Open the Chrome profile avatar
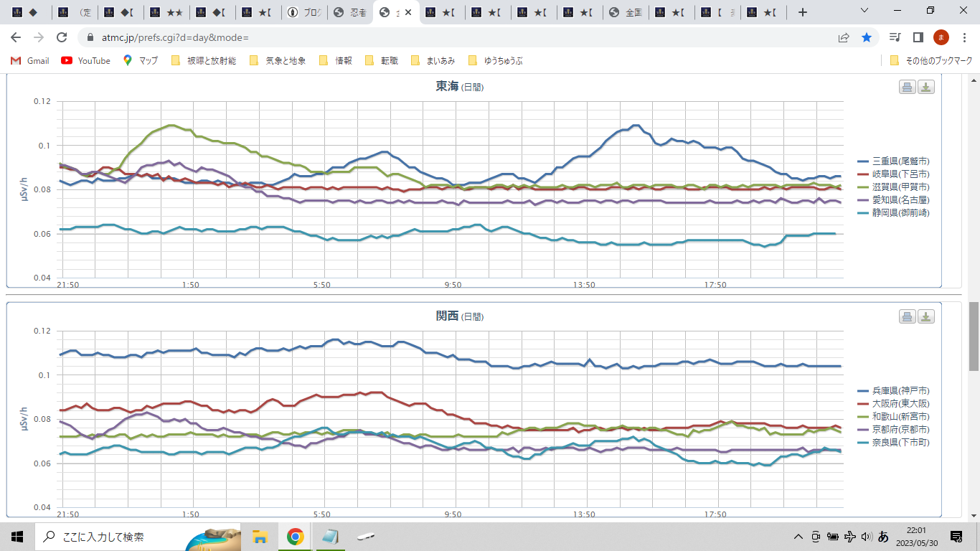 (x=941, y=37)
